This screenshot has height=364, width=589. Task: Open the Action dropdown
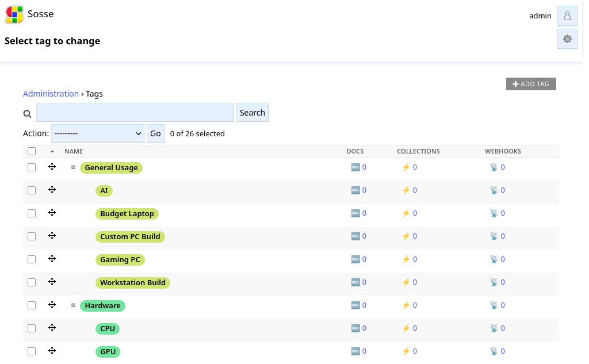(x=98, y=133)
